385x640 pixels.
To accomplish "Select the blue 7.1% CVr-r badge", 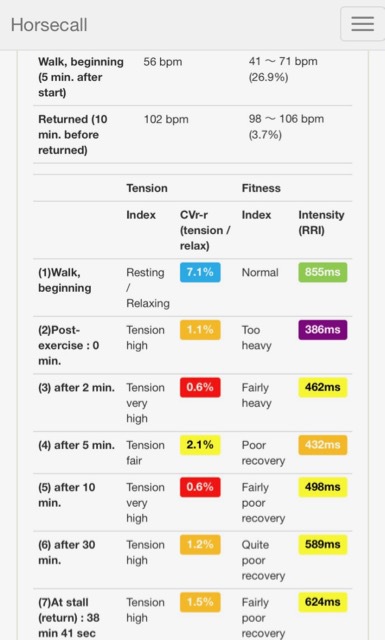I will (x=200, y=272).
